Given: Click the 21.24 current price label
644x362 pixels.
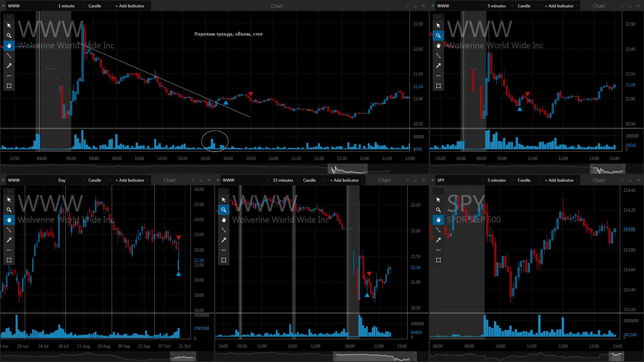Looking at the screenshot, I should point(418,87).
